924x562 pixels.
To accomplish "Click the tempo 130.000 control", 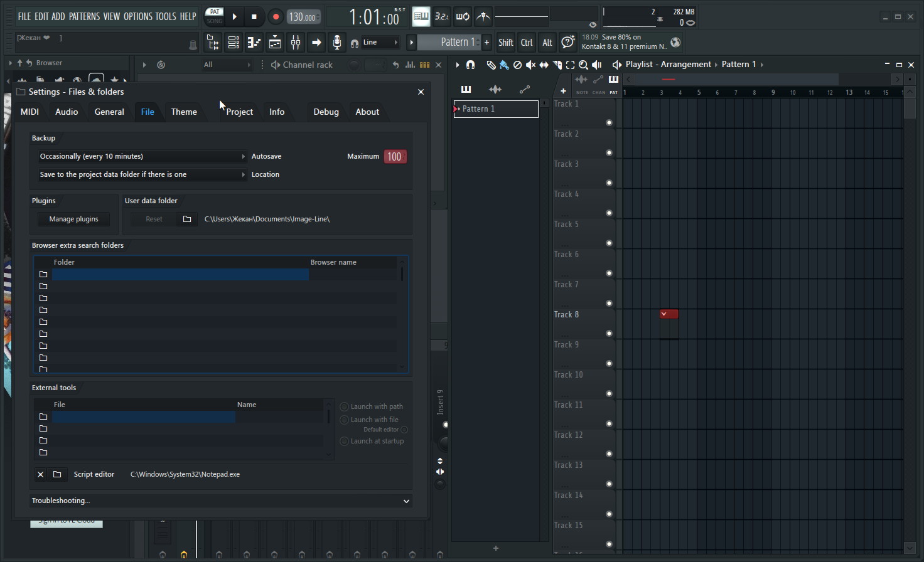I will (x=303, y=17).
